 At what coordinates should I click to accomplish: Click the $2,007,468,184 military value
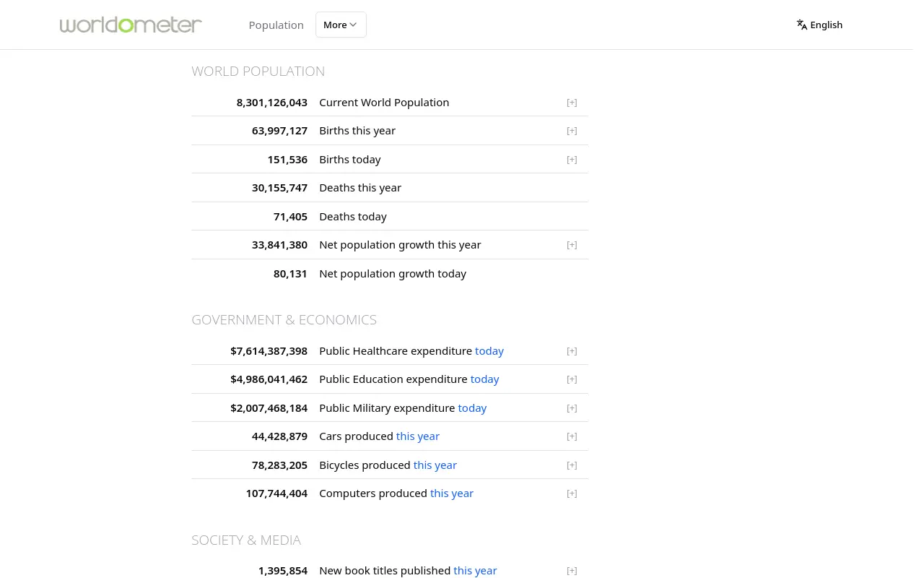pos(269,408)
